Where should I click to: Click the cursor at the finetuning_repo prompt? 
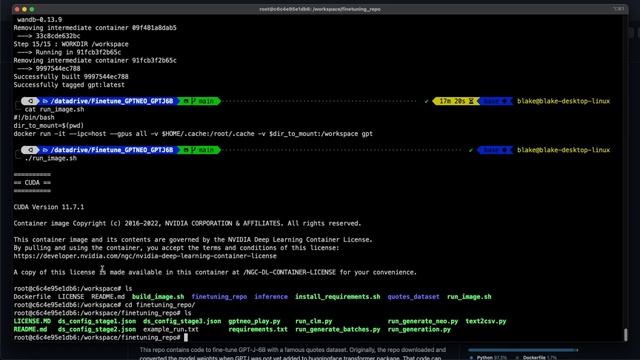click(x=186, y=338)
